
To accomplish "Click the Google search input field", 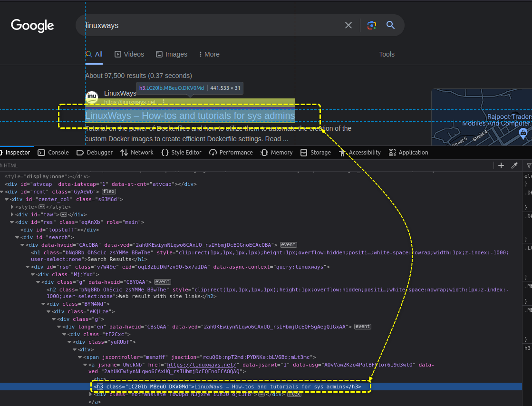I will click(x=210, y=26).
